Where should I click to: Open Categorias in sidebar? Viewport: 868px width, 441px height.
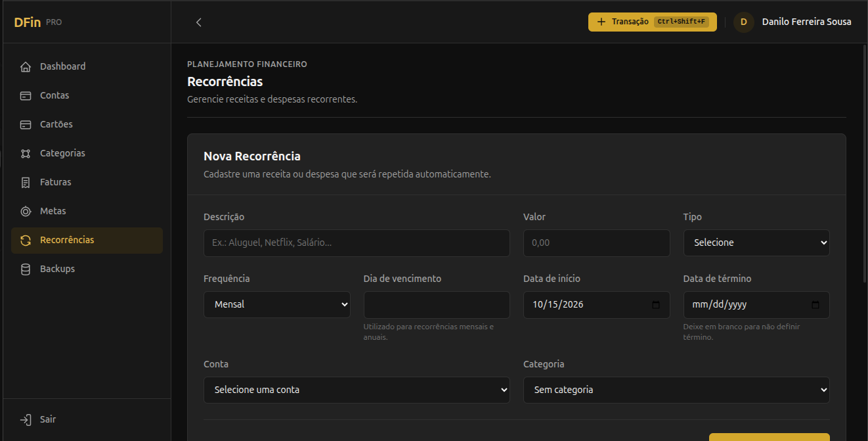(87, 153)
